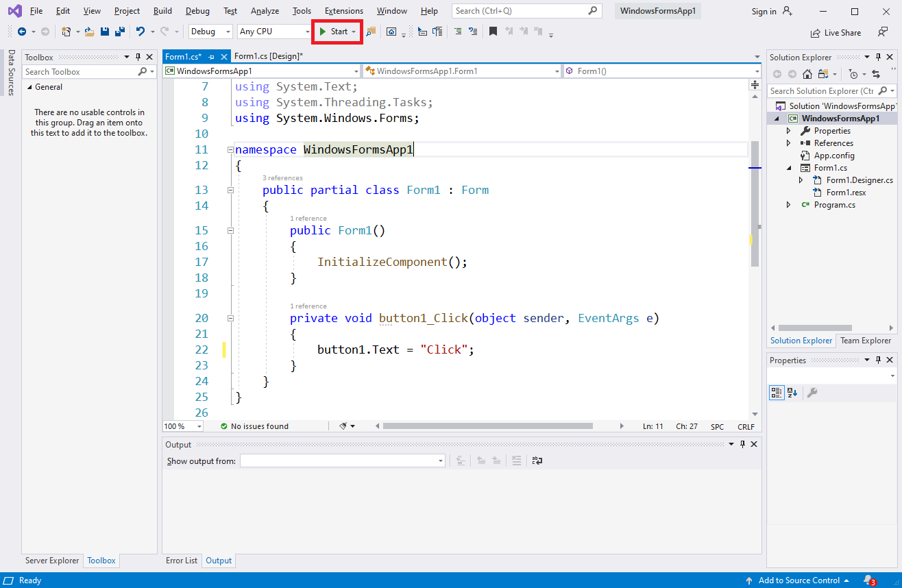
Task: Open the Start button dropdown arrow
Action: (x=354, y=32)
